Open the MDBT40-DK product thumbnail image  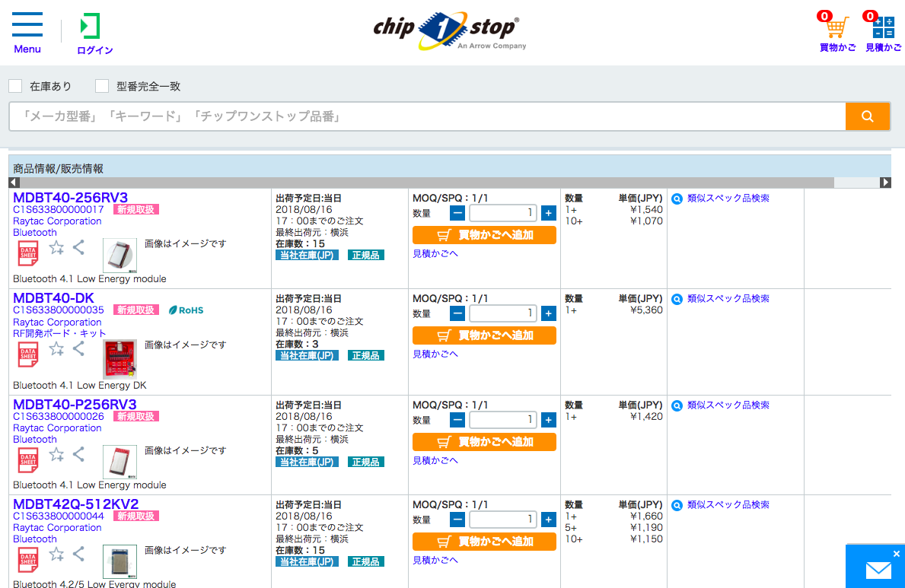click(119, 359)
